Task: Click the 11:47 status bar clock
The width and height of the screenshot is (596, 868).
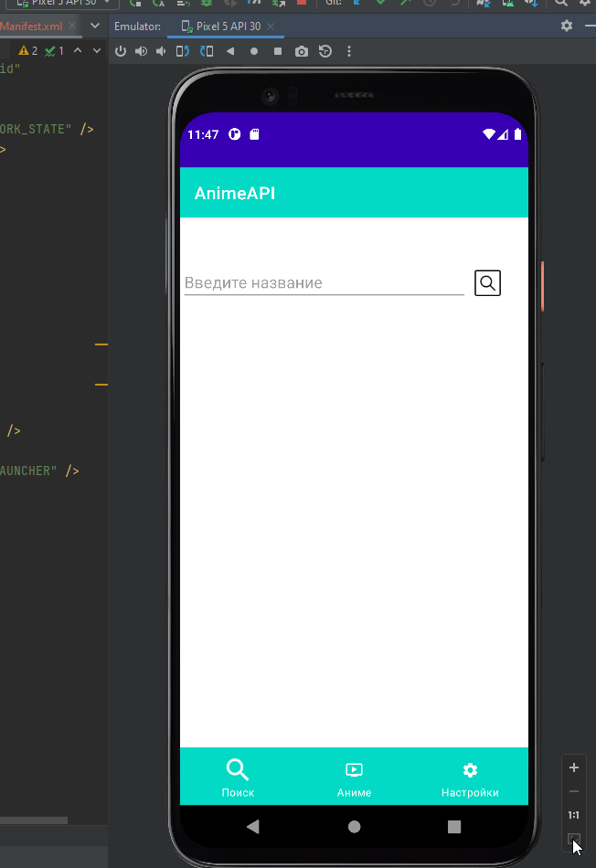Action: point(203,134)
